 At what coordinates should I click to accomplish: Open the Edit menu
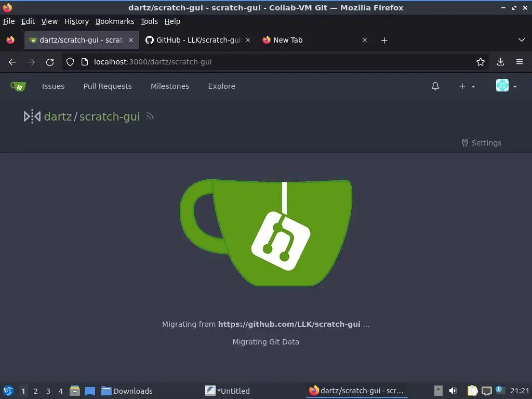point(28,21)
